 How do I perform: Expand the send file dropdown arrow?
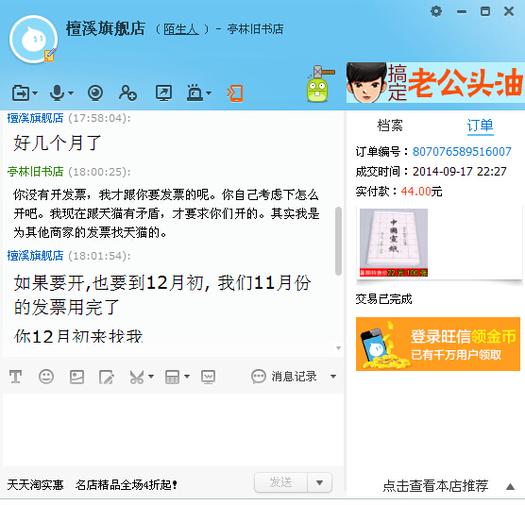[x=35, y=93]
